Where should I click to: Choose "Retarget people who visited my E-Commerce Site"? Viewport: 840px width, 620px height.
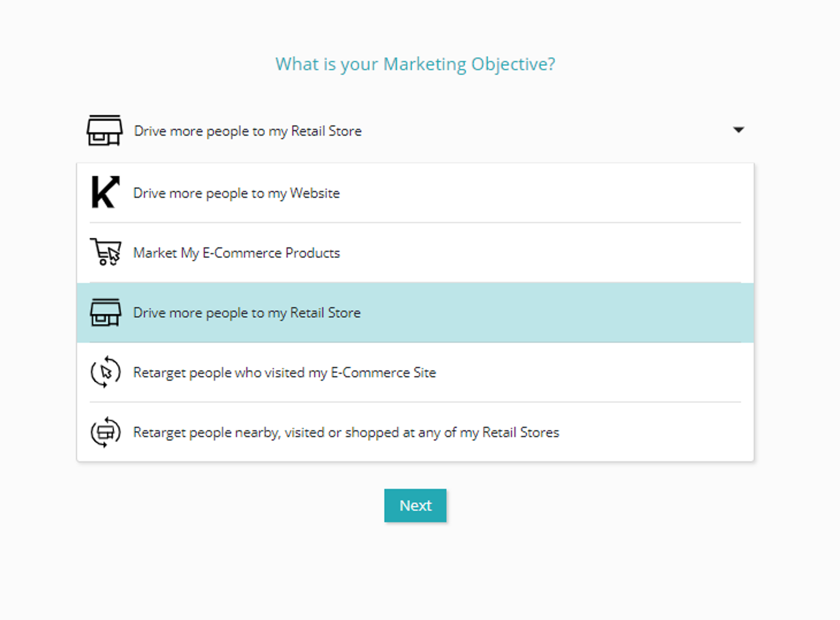(x=284, y=372)
